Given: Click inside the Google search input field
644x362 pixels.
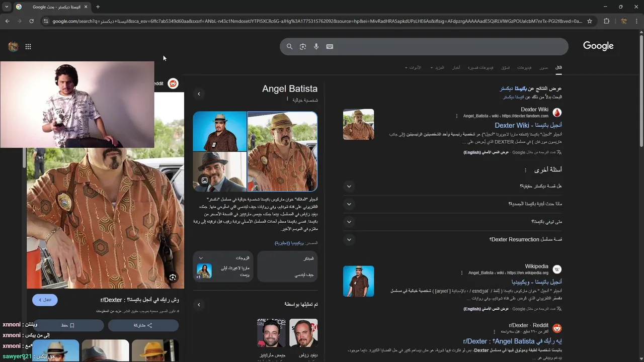Looking at the screenshot, I should coord(448,46).
